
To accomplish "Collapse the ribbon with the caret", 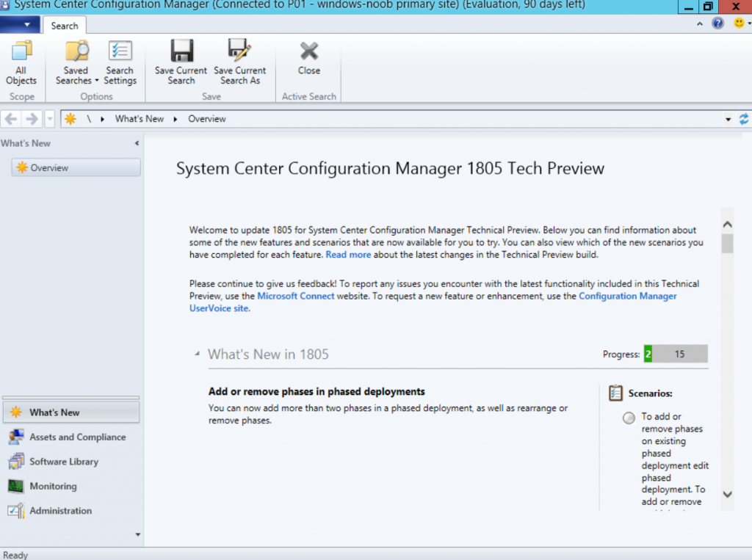I will (x=700, y=23).
